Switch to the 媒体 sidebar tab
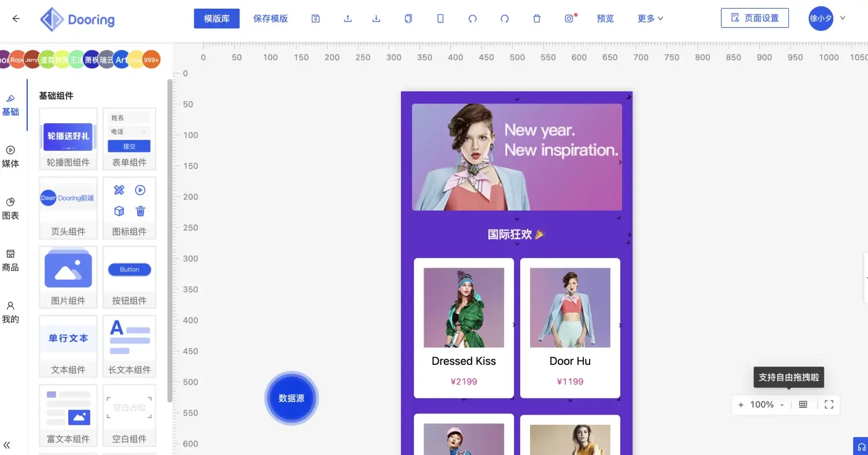 coord(10,157)
